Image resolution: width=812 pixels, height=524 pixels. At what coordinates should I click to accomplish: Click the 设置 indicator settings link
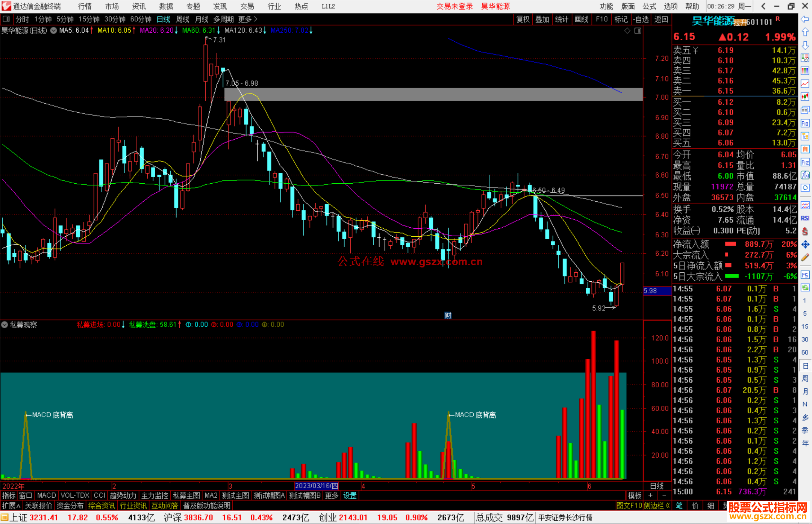tap(350, 495)
